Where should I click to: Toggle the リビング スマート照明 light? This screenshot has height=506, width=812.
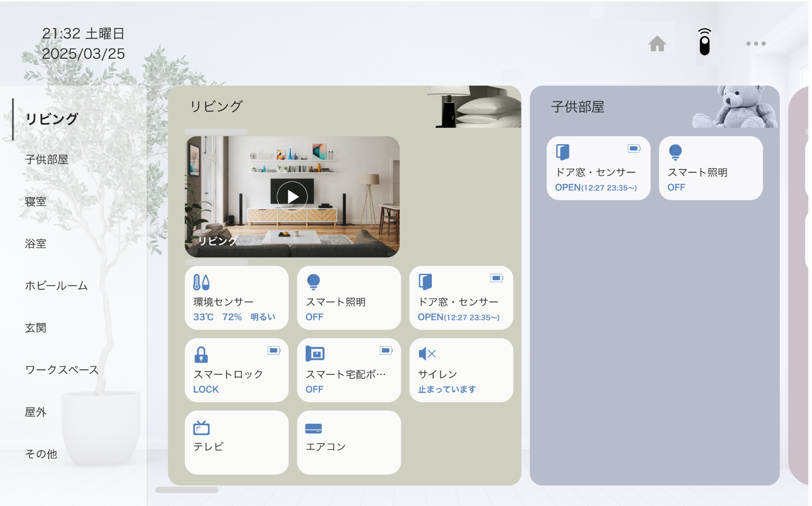349,298
